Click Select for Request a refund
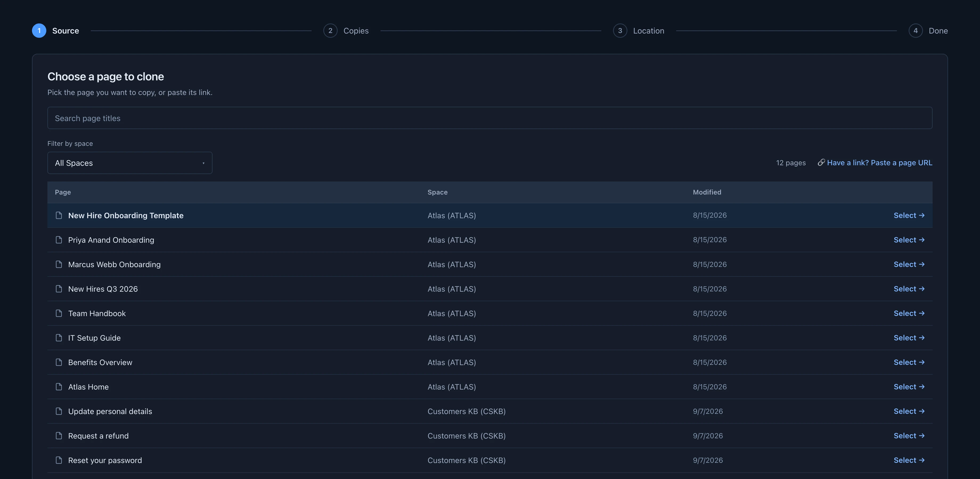This screenshot has height=479, width=980. [x=909, y=436]
